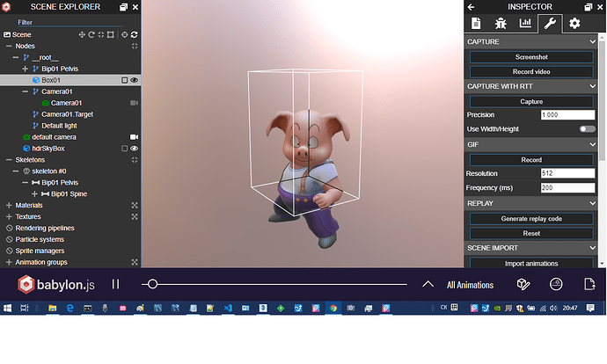Screen dimensions: 607x364
Task: Select the scale gizmo icon in Scene row
Action: (x=101, y=35)
